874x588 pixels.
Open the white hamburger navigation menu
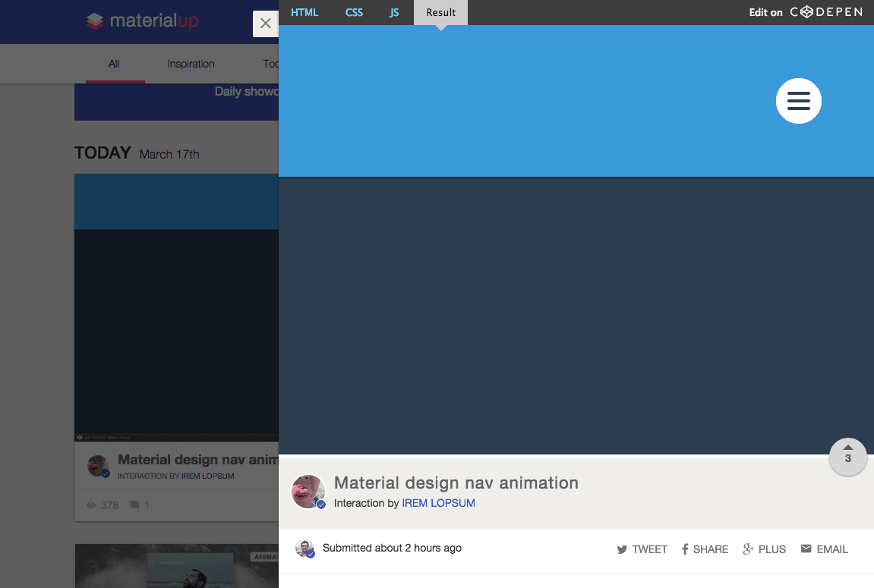(x=798, y=101)
